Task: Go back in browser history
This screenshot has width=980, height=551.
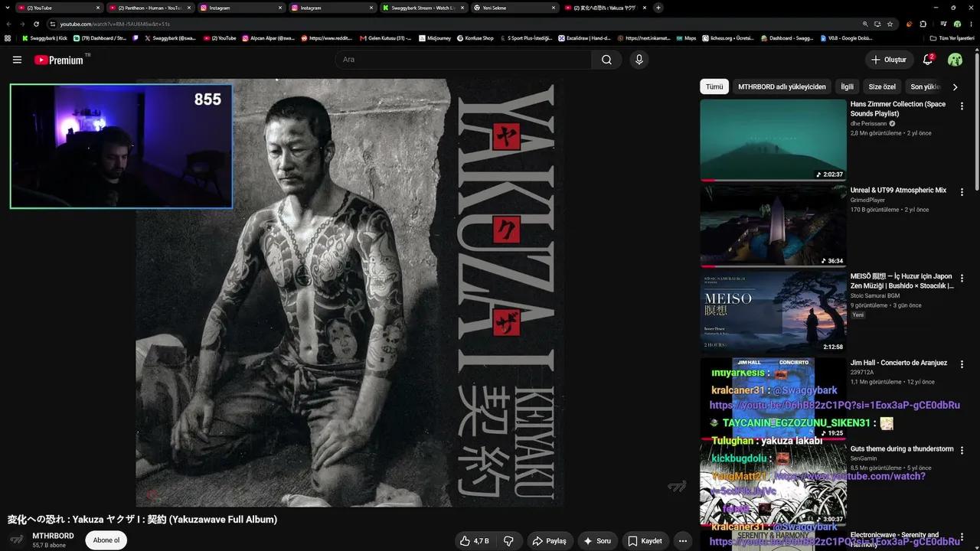Action: (x=10, y=24)
